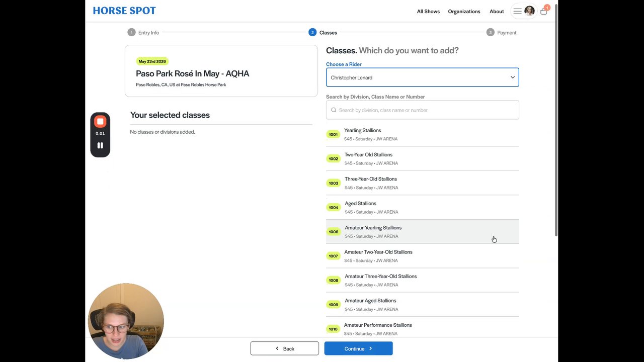Viewport: 644px width, 362px height.
Task: Click the page vertical scrollbar
Action: point(556,121)
